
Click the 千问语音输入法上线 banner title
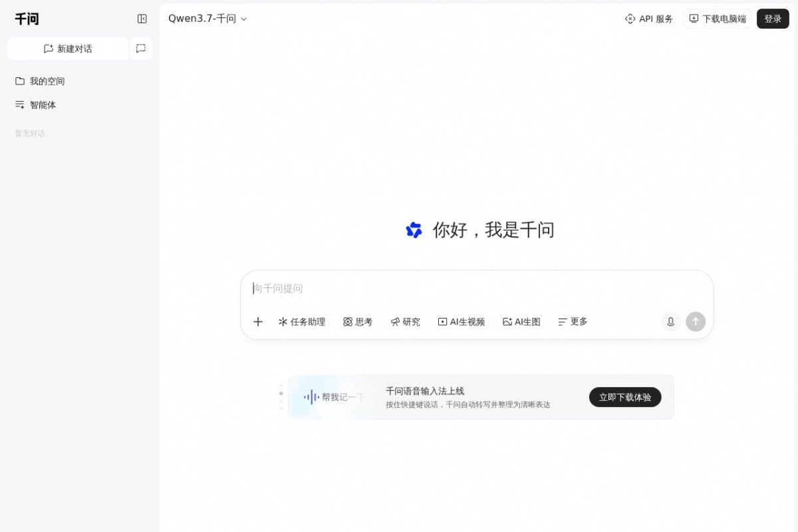[425, 391]
